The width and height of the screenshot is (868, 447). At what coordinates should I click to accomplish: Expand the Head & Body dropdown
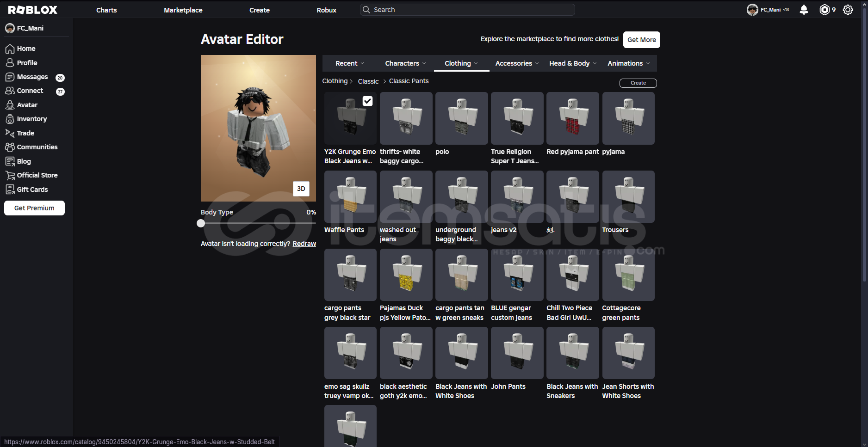pos(573,63)
